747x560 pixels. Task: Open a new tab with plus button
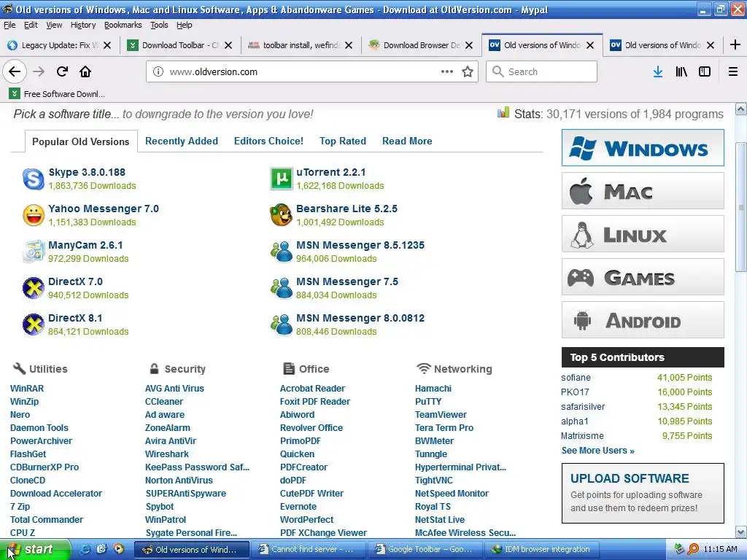pyautogui.click(x=735, y=44)
